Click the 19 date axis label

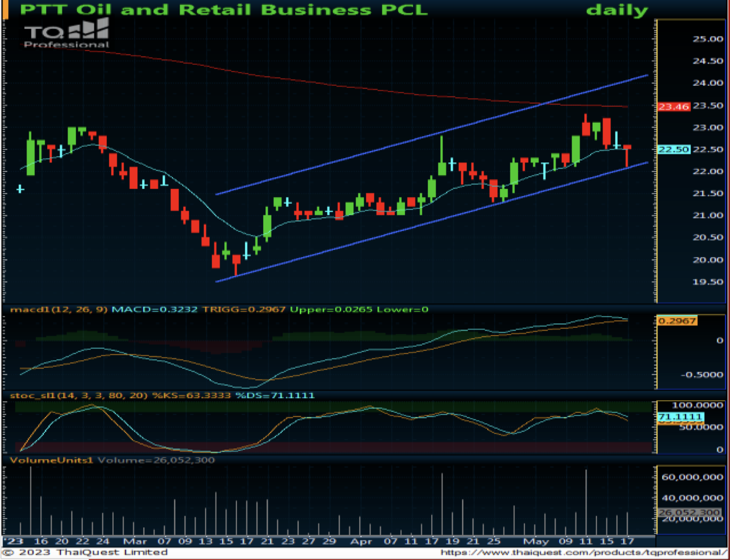pyautogui.click(x=453, y=541)
